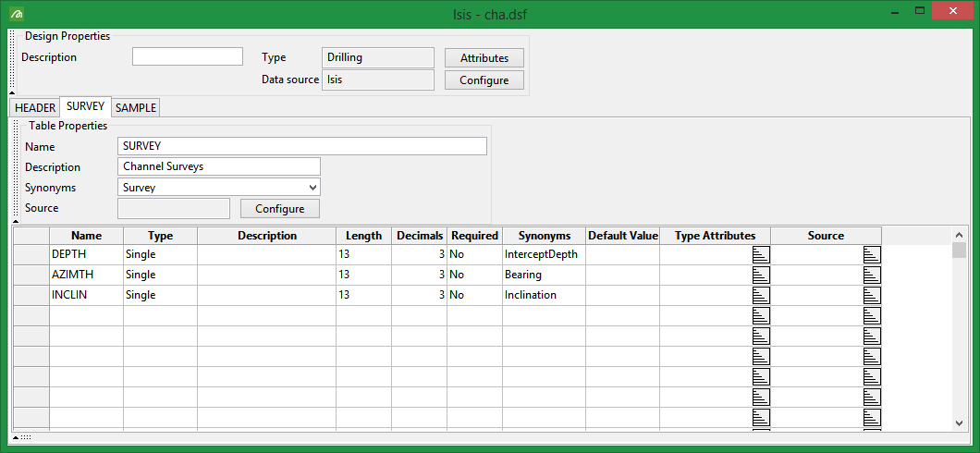Viewport: 980px width, 453px height.
Task: Click the Isis application icon in title bar
Action: (17, 13)
